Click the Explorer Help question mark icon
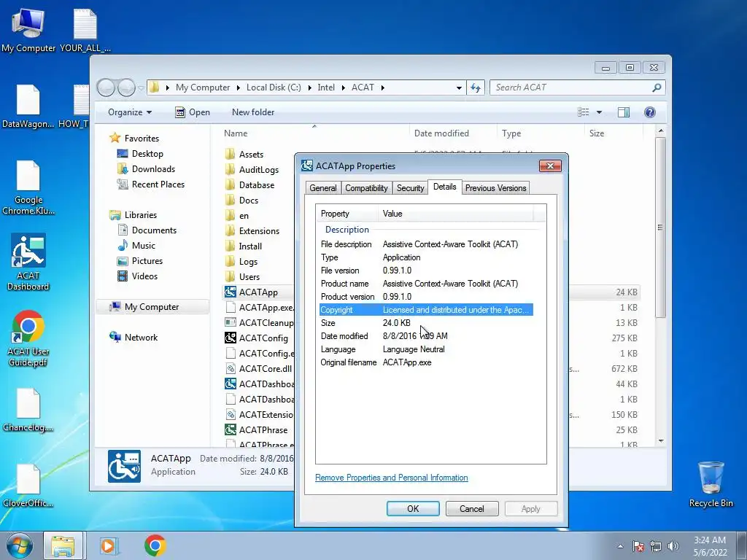The height and width of the screenshot is (560, 747). click(649, 112)
